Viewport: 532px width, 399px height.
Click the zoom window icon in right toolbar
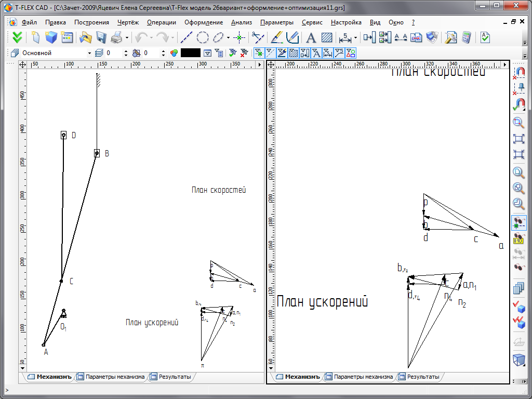point(518,123)
